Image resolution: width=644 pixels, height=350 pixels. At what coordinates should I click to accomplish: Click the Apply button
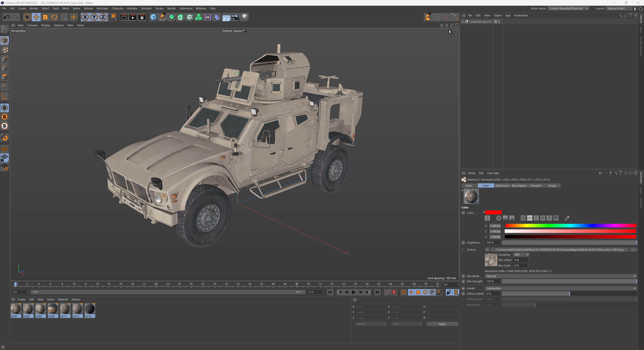point(442,324)
